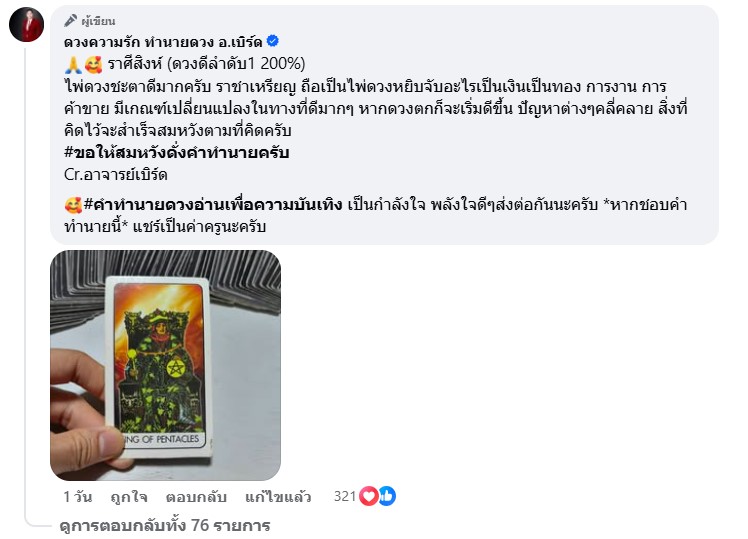Click the blue verified badge icon
Viewport: 748px width, 539px height.
click(x=273, y=41)
